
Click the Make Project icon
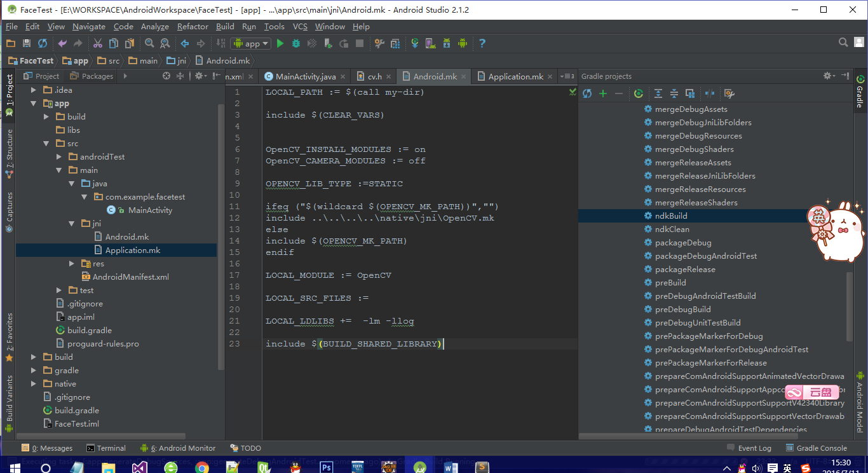click(220, 43)
